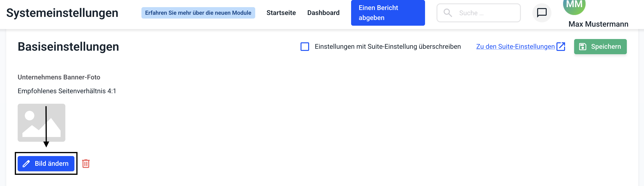This screenshot has width=644, height=186.
Task: Click the Basiseinstellungen section heading
Action: click(68, 47)
